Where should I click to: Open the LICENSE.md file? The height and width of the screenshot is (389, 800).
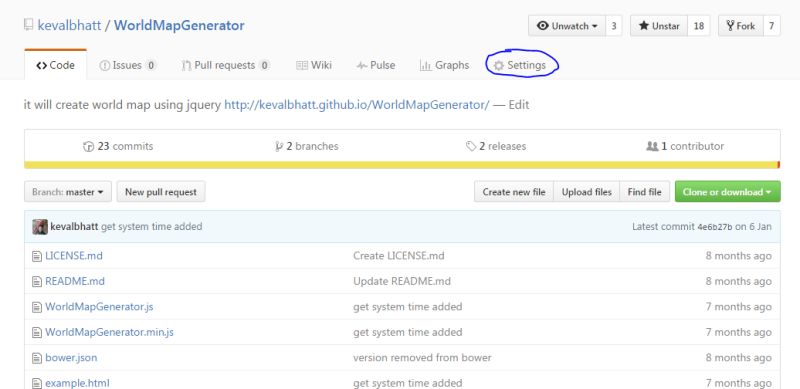[x=74, y=256]
